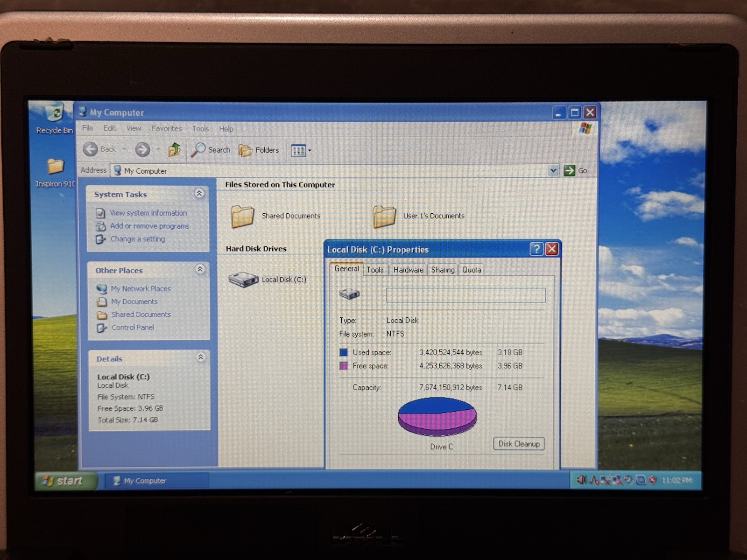Click 'Total Size: 7.14 GB' in Details
Screen dimensions: 747x560
(127, 420)
